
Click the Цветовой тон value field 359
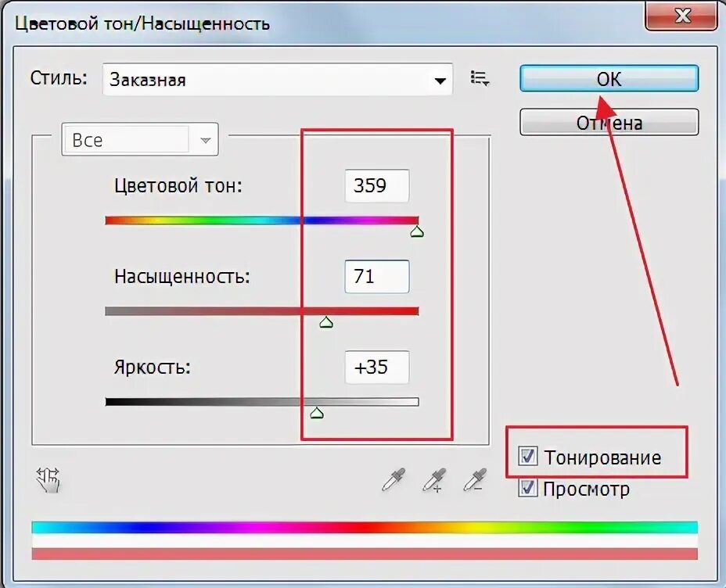click(x=377, y=185)
